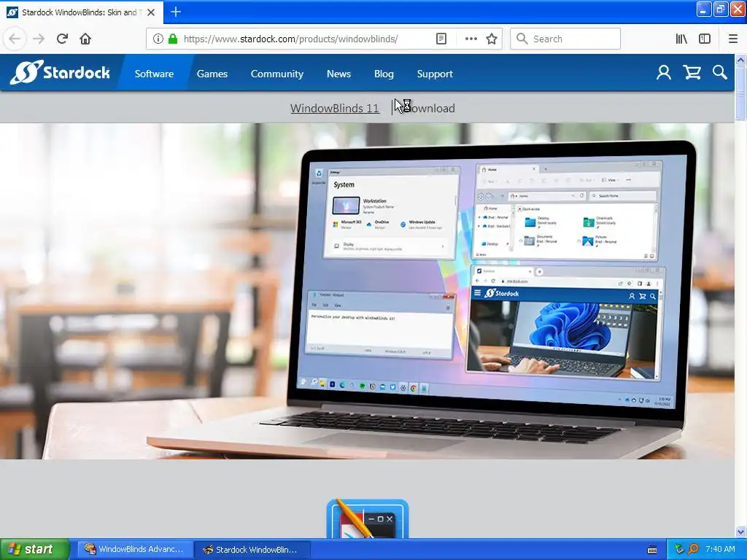Click the browser forward arrow
The image size is (747, 560).
(39, 39)
